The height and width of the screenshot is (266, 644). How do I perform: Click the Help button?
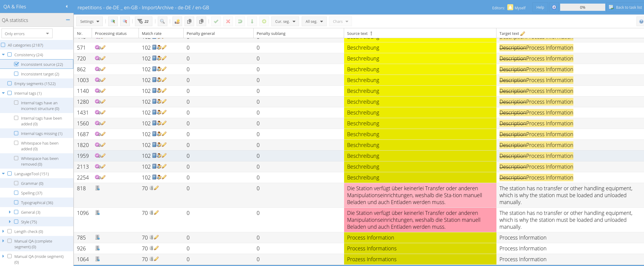pyautogui.click(x=540, y=7)
